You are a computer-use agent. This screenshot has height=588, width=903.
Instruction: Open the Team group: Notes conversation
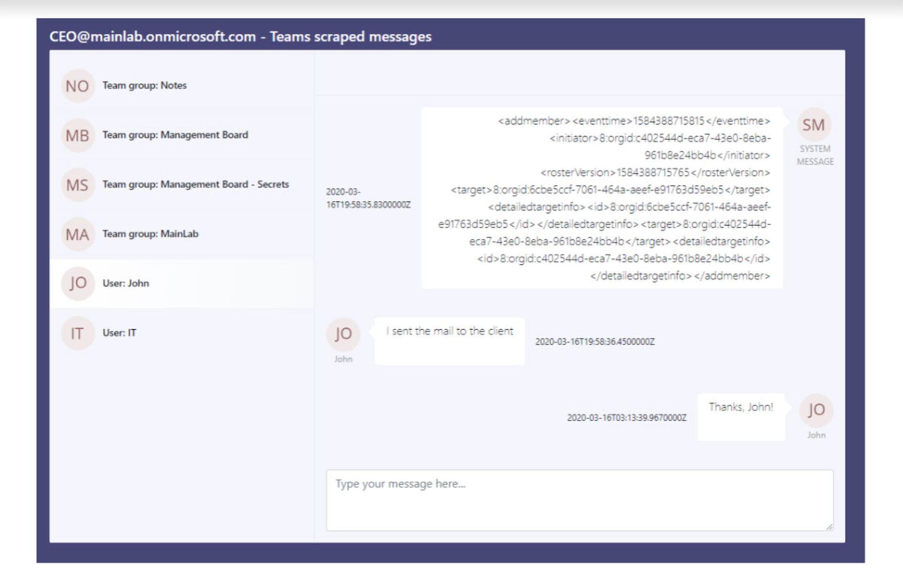click(144, 86)
